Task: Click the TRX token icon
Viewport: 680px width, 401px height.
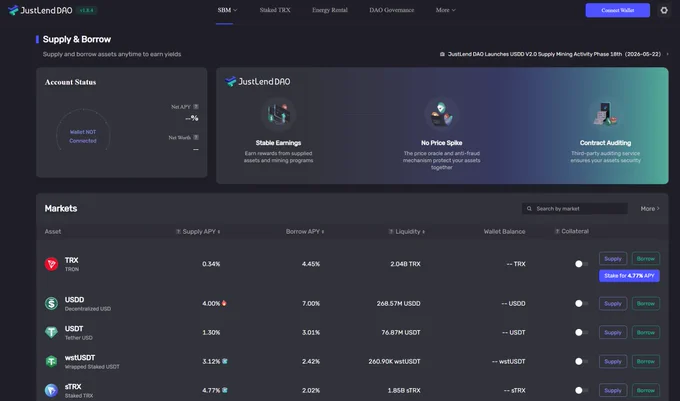Action: [51, 264]
